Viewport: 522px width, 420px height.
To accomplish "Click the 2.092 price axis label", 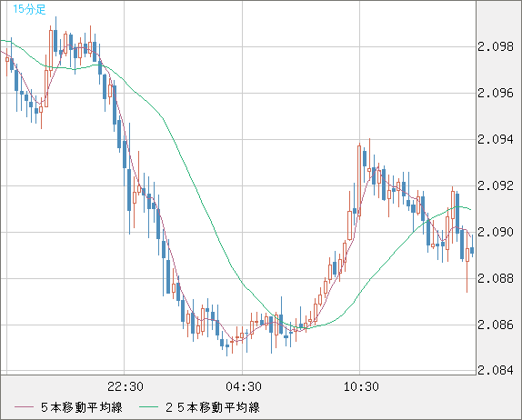I will (496, 185).
